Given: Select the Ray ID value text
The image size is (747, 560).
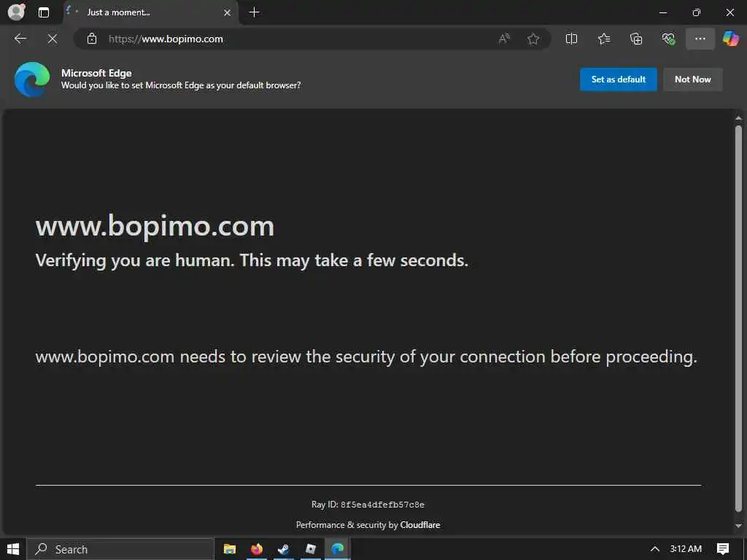Looking at the screenshot, I should [x=382, y=505].
